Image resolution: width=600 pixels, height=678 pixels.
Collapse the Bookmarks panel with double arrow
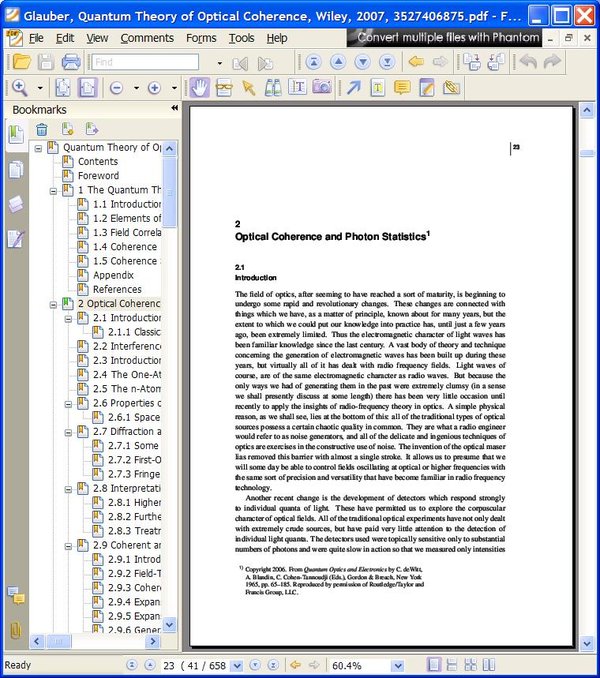[x=174, y=108]
